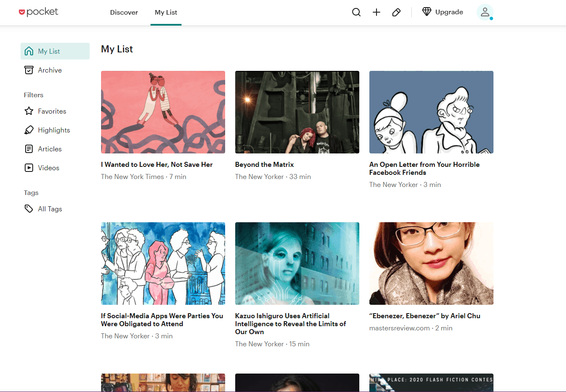Go to My List in sidebar
Viewport: 566px width, 392px height.
point(49,51)
